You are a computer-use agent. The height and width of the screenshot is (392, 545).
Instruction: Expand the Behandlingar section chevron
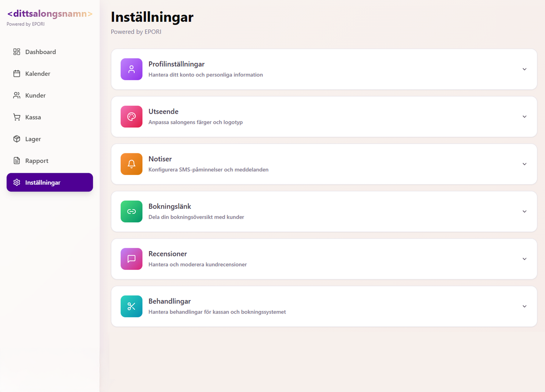coord(524,306)
